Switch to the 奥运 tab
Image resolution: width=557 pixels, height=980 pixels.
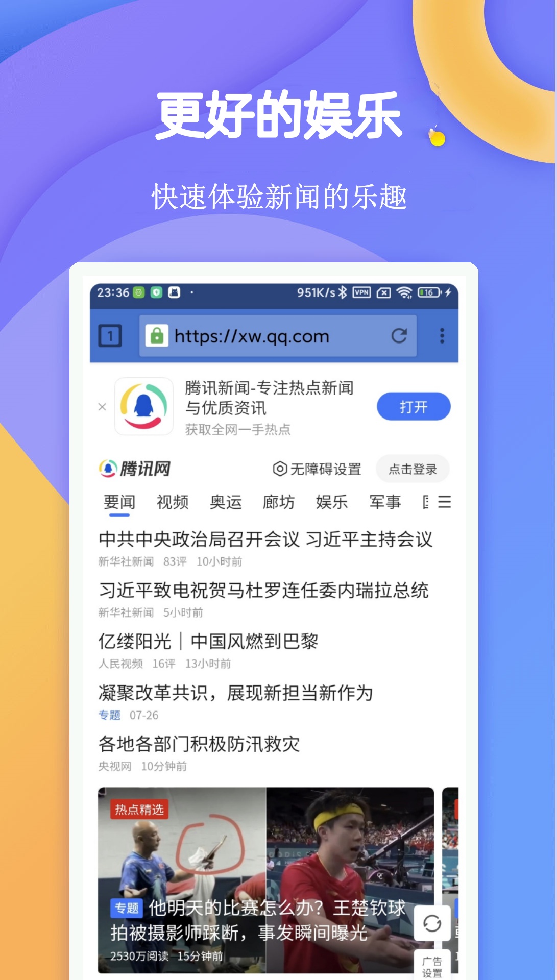(x=226, y=502)
